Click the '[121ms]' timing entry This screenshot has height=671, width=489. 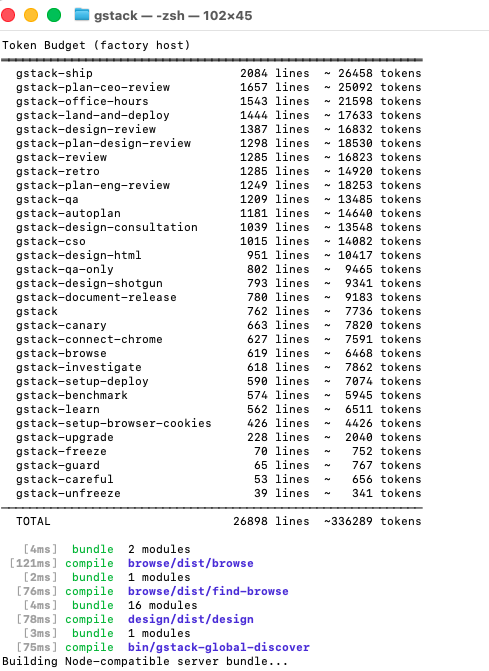pyautogui.click(x=33, y=564)
